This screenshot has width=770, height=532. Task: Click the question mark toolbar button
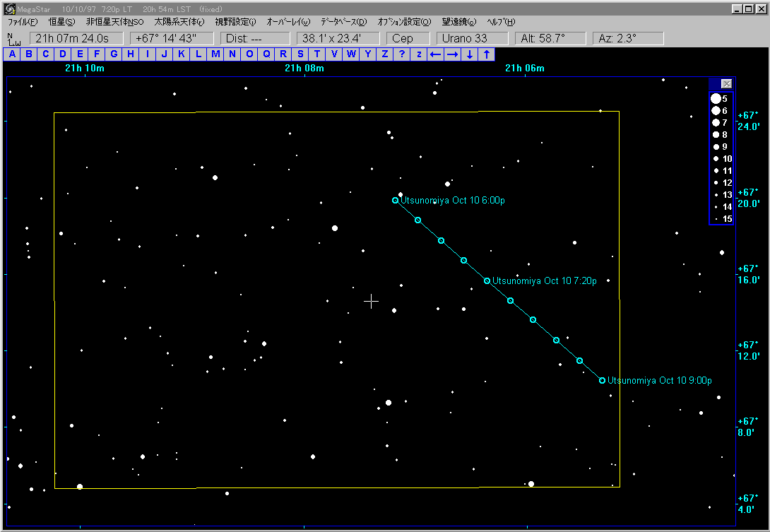click(x=402, y=54)
